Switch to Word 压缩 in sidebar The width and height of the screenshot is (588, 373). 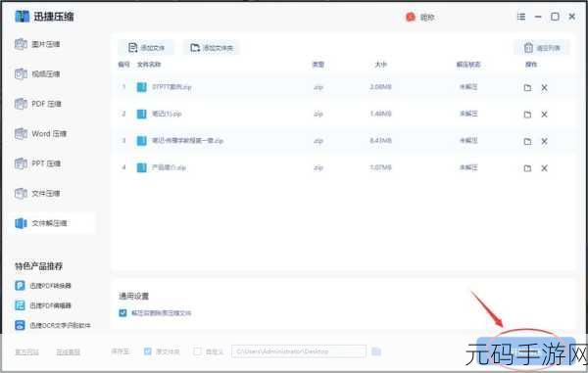(40, 134)
